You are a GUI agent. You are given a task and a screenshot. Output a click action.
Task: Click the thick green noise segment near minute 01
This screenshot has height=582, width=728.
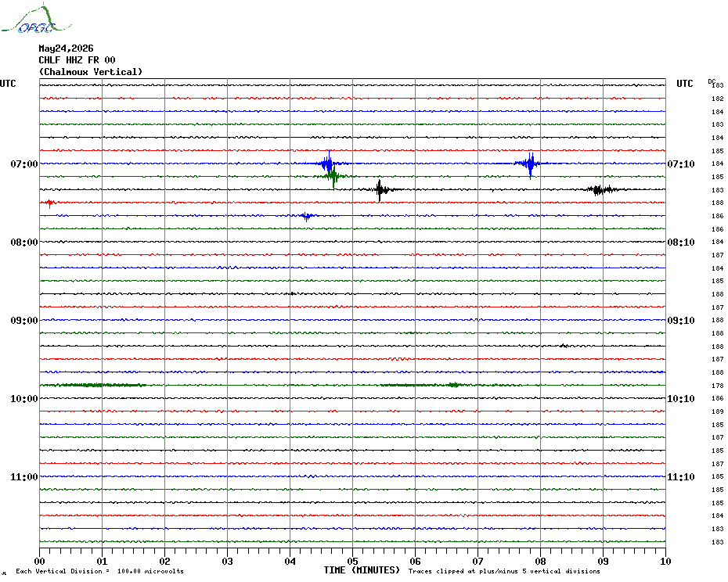coord(93,385)
